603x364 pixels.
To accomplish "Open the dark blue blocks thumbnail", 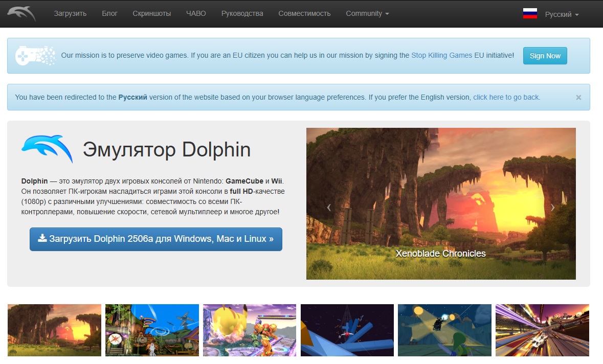I will point(347,330).
